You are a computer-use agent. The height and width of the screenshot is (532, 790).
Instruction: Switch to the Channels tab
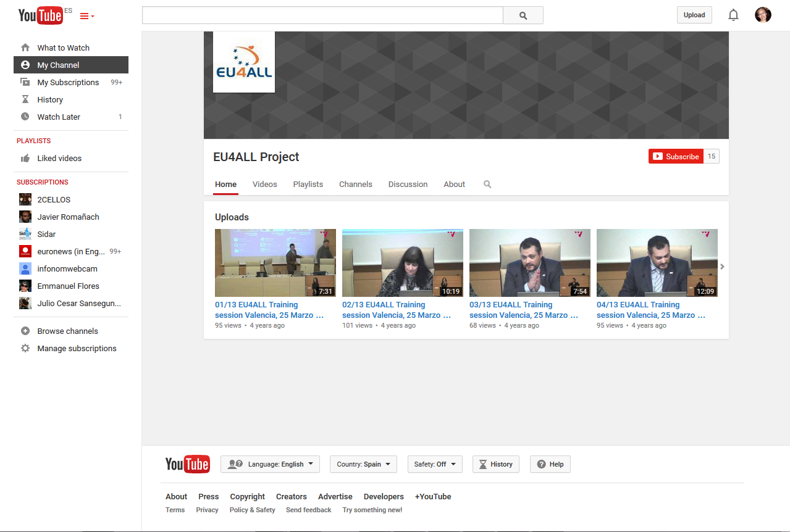(x=356, y=184)
